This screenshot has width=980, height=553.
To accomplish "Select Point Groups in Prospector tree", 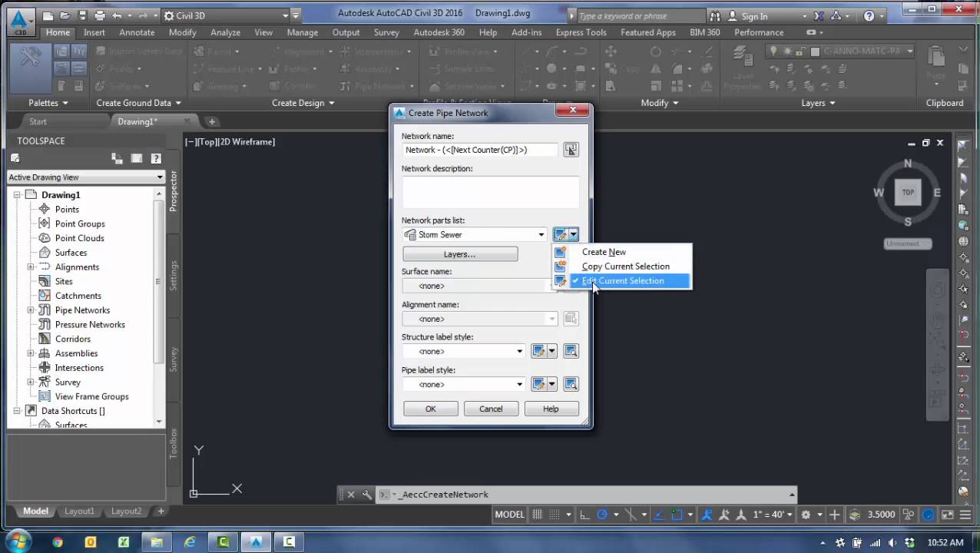I will pyautogui.click(x=80, y=224).
